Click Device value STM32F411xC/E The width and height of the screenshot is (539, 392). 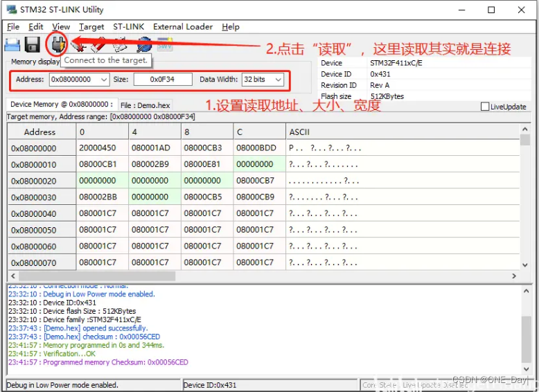pos(396,63)
